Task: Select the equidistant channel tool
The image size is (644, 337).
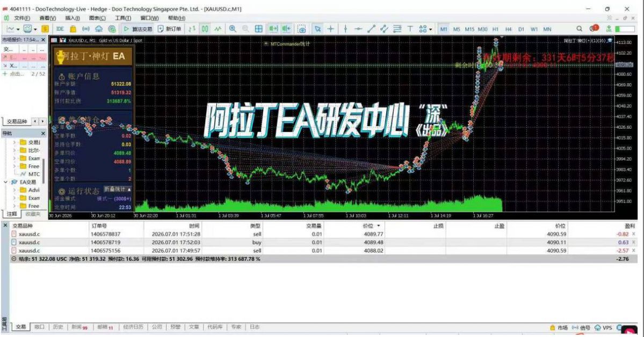Action: pyautogui.click(x=384, y=29)
